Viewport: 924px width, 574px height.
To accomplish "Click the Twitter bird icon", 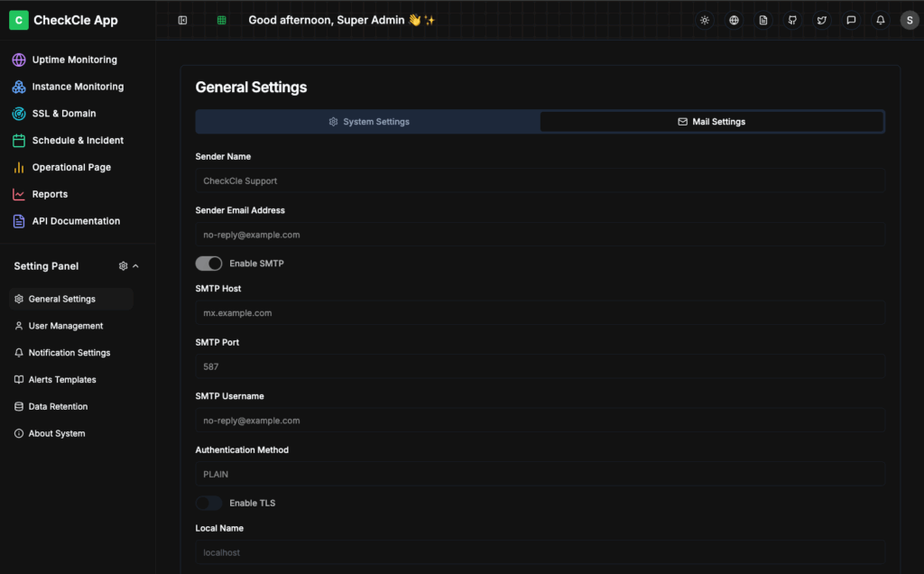I will point(821,20).
